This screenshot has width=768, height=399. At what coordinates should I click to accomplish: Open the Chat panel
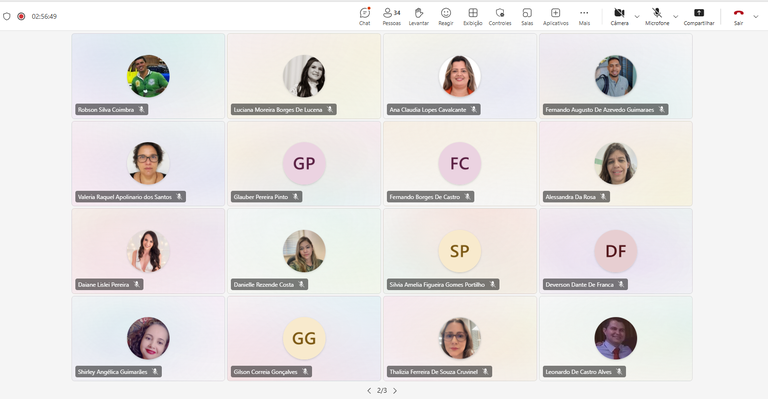pos(364,16)
